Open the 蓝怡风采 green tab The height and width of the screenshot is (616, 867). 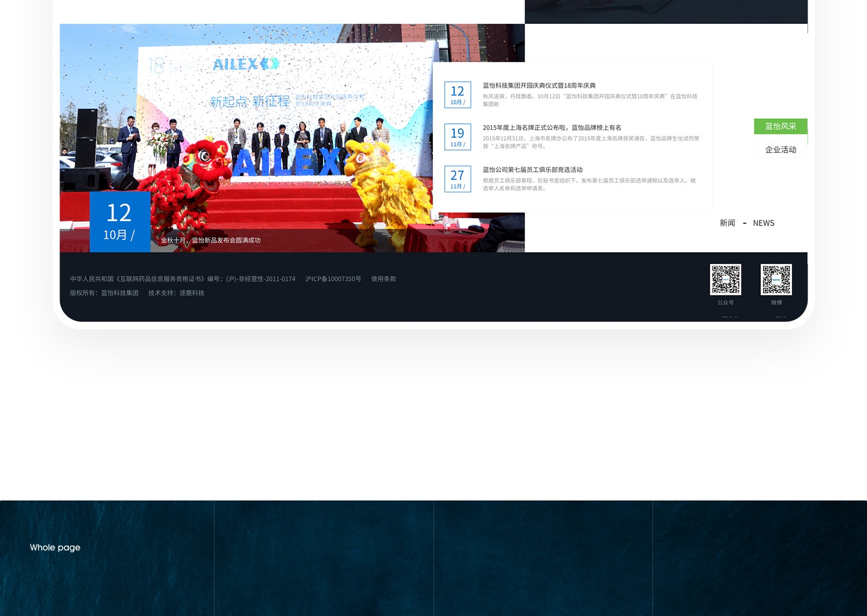point(780,126)
